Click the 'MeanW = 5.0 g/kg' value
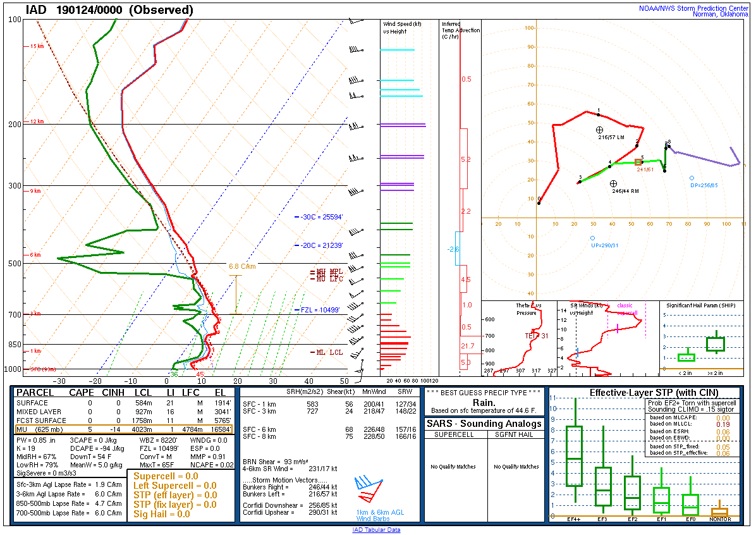Screen dimensions: 756x535 coord(97,465)
